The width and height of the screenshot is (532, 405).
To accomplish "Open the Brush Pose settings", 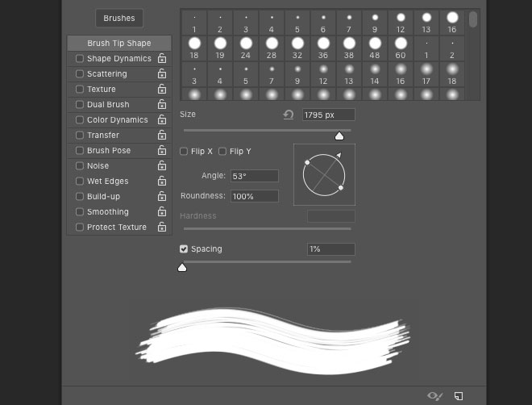I will point(109,150).
